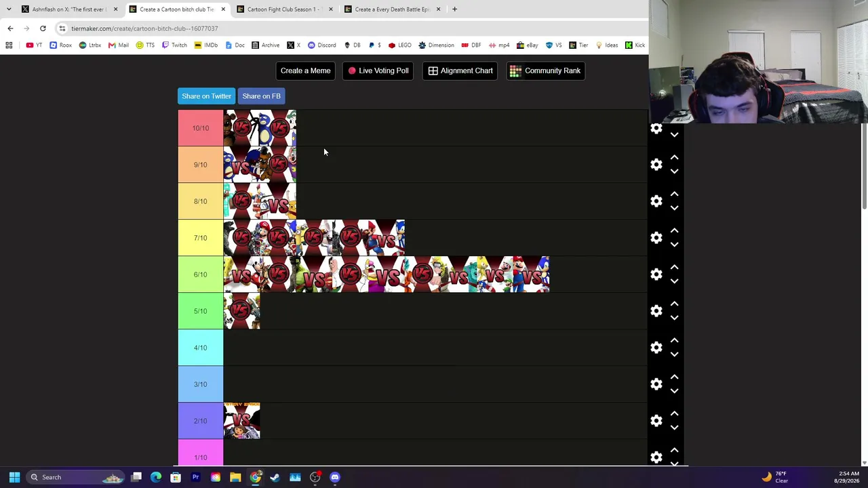Switch to the Ashnflash on X tab
This screenshot has height=488, width=868.
pos(70,9)
